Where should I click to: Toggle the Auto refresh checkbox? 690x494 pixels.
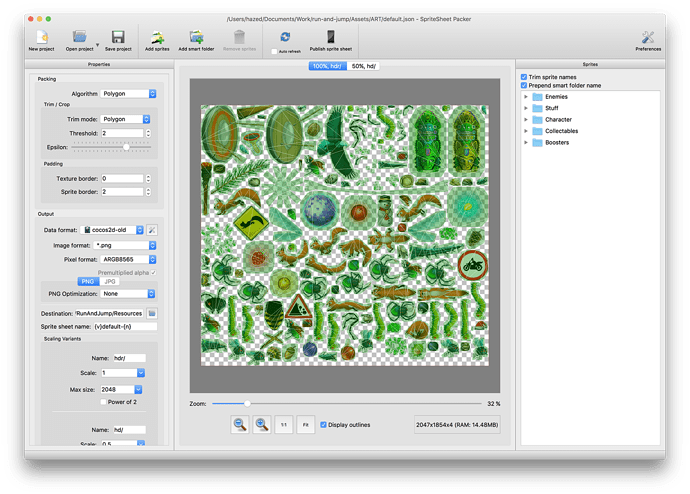[x=274, y=51]
